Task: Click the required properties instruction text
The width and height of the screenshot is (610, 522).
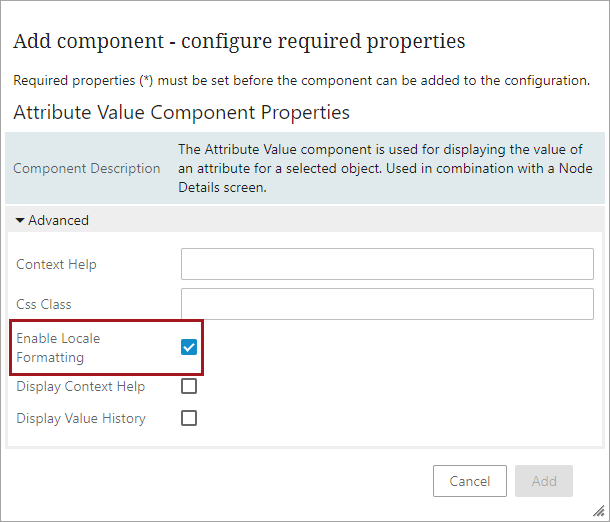Action: click(x=301, y=81)
